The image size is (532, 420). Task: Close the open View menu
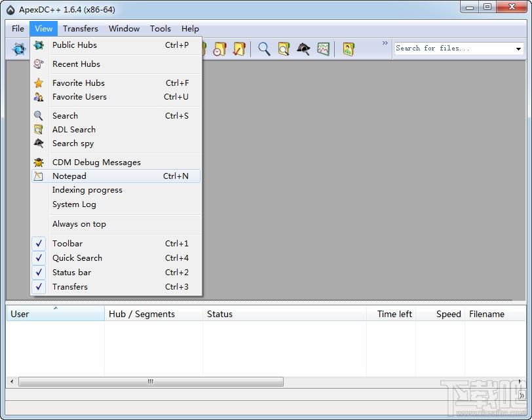(x=43, y=28)
